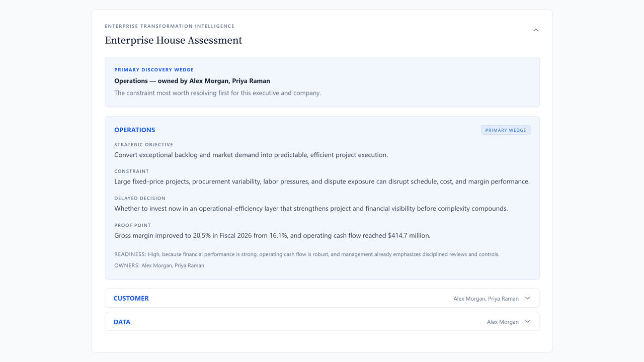Click the PROOF POINT label

(132, 225)
